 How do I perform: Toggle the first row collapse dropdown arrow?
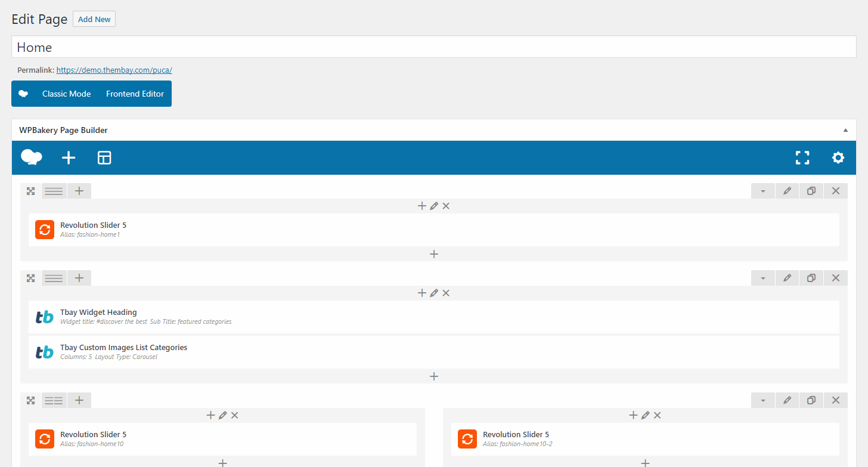762,191
